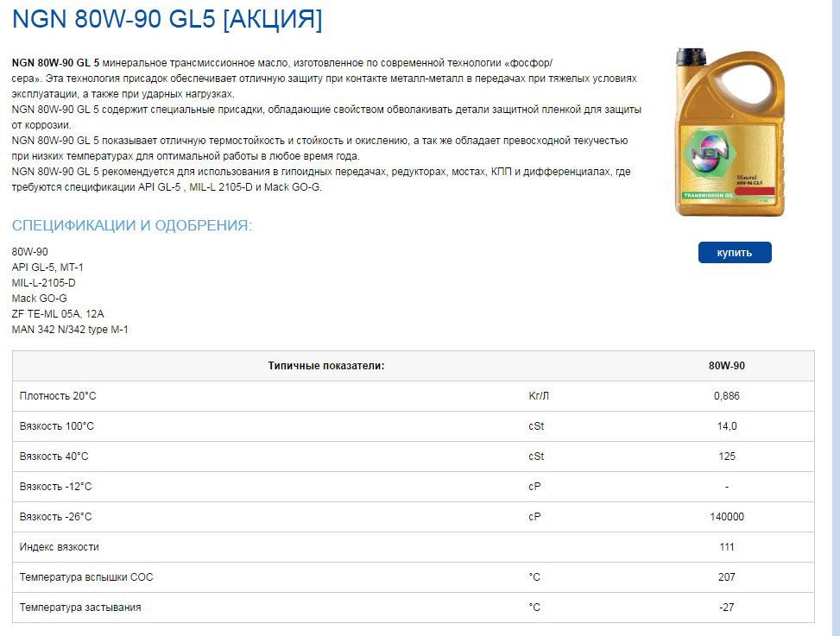Select the 'Mack GO-G' approval line

point(40,299)
